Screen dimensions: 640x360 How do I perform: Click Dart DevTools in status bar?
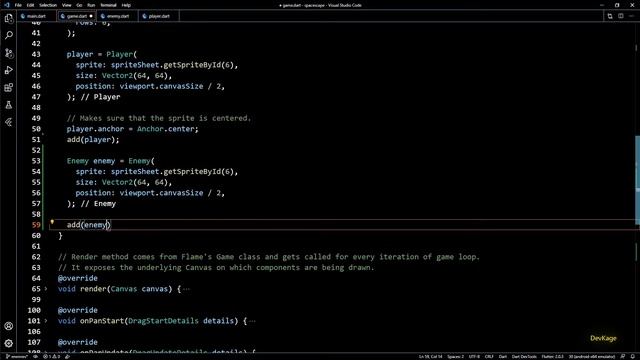(x=524, y=357)
